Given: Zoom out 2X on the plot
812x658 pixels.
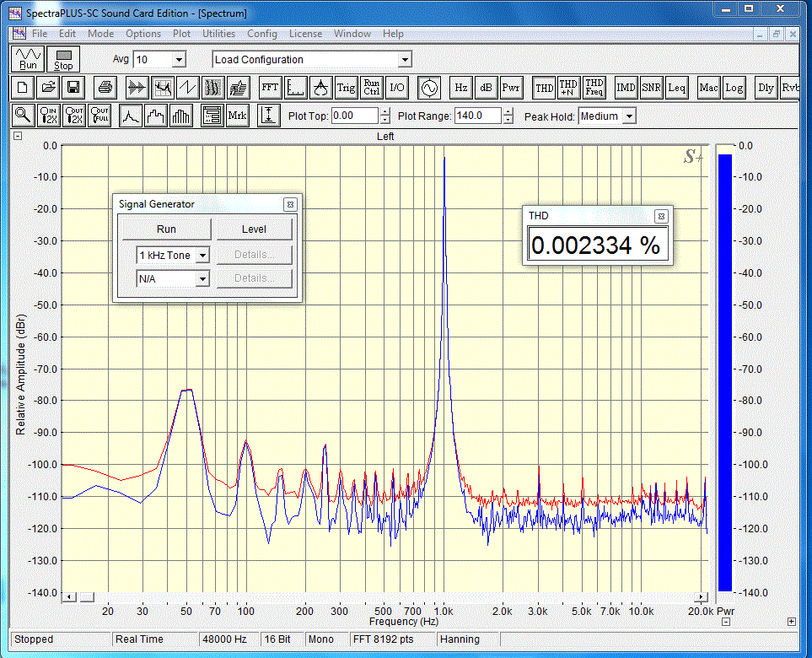Looking at the screenshot, I should coord(74,116).
